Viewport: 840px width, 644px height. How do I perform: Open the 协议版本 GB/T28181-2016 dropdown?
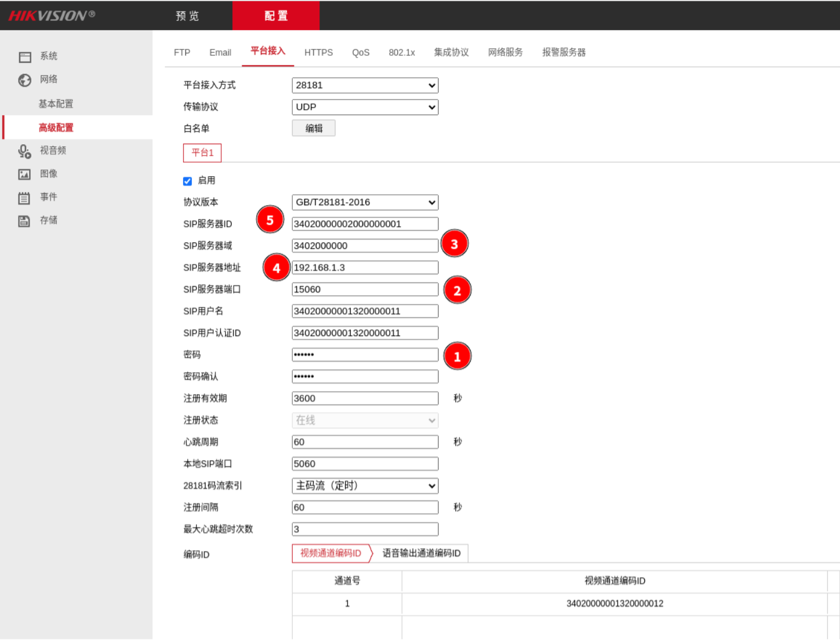point(365,202)
